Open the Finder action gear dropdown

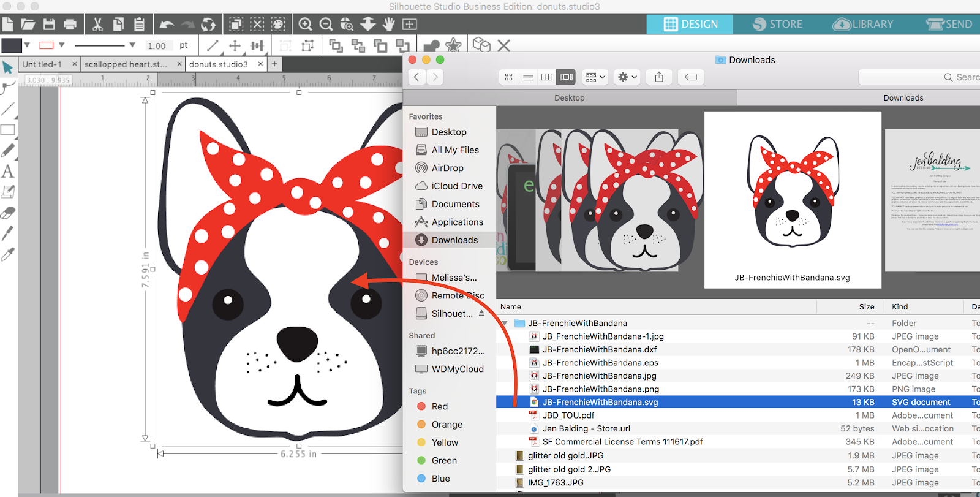pos(628,77)
